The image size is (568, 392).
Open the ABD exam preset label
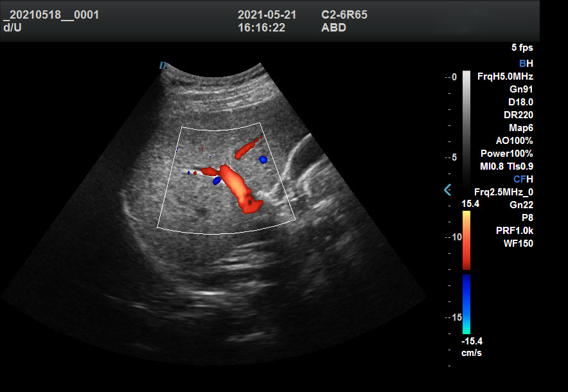[333, 28]
